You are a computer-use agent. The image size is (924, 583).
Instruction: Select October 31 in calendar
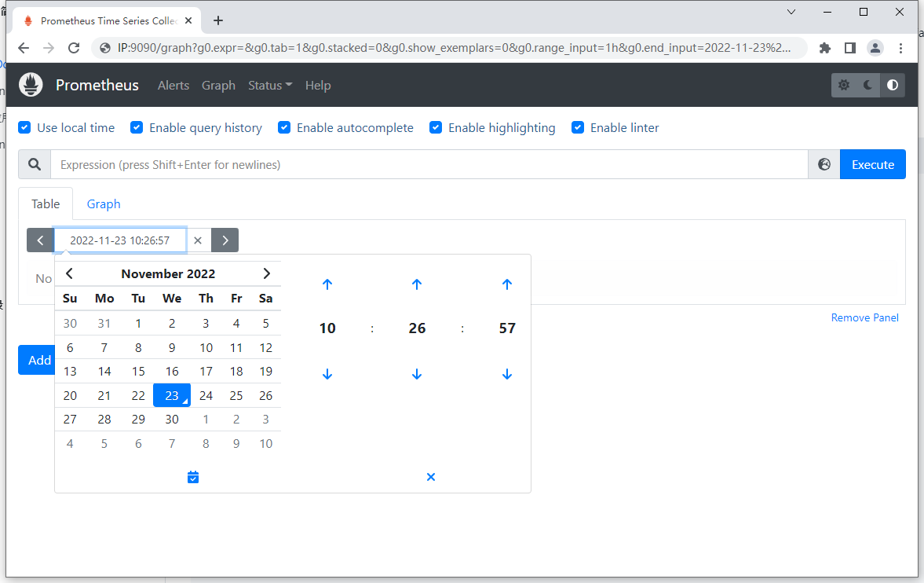(x=104, y=324)
